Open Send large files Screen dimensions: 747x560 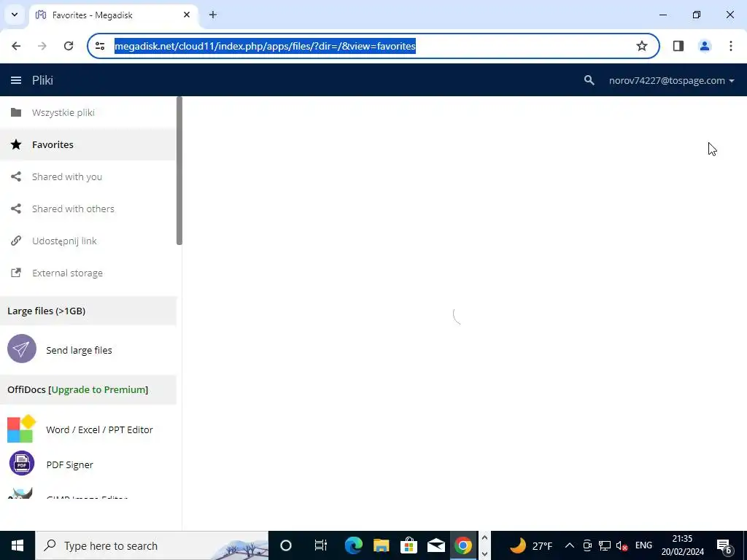point(79,350)
